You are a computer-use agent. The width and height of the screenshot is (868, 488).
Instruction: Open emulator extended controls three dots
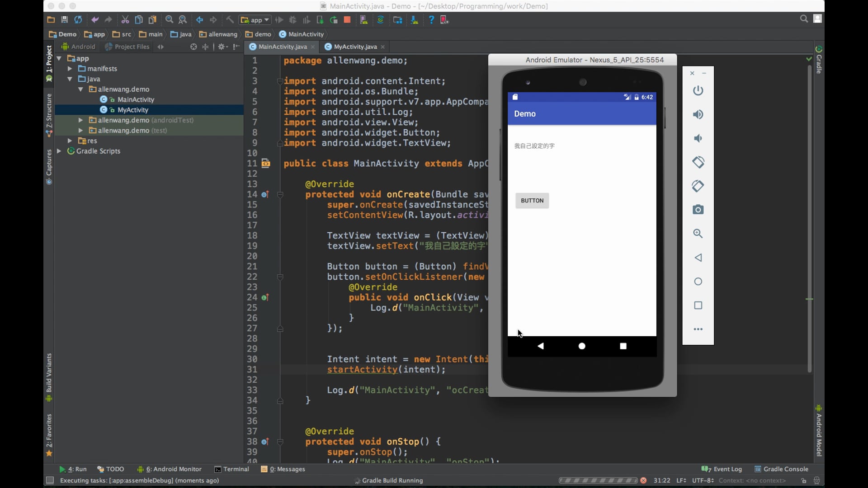(698, 329)
